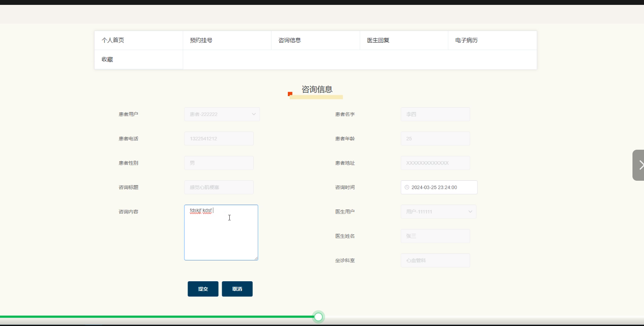Open the 个人首页 menu item

coord(139,40)
